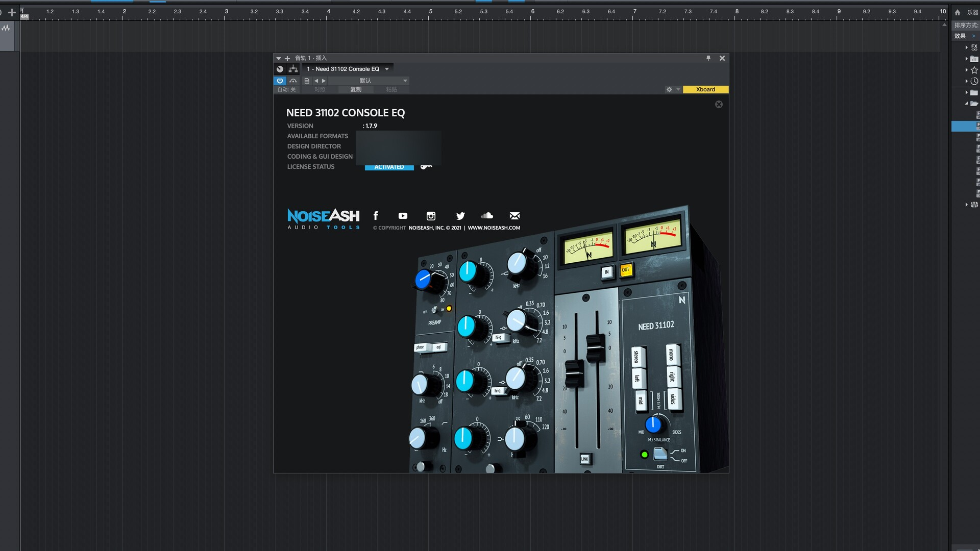The width and height of the screenshot is (980, 551).
Task: Expand the plugin title bar menu triangle
Action: (279, 58)
